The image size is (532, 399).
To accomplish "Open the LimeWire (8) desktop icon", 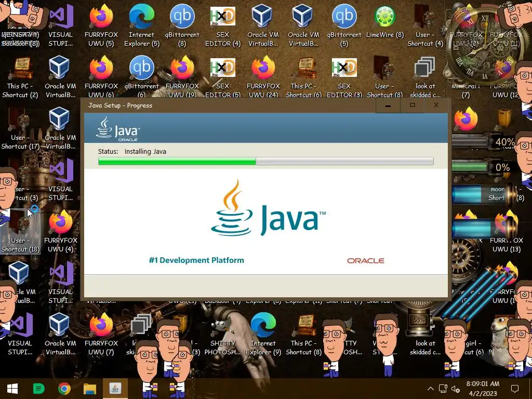I will [385, 21].
